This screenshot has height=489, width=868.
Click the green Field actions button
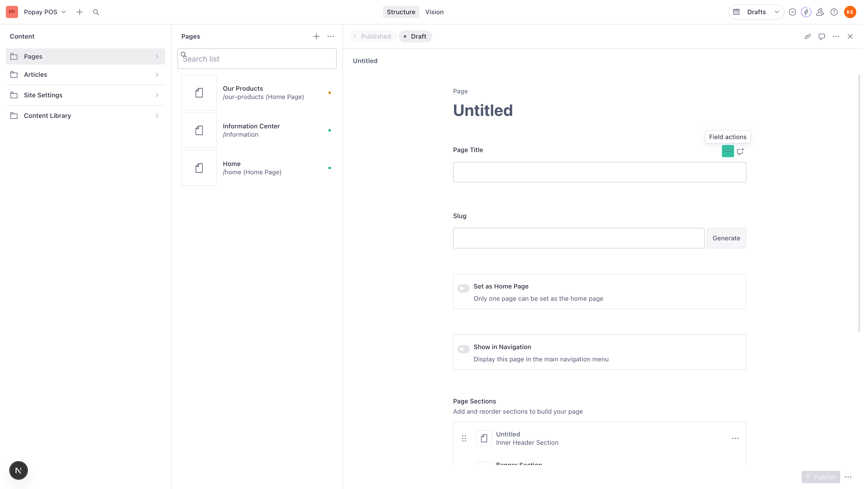click(728, 151)
